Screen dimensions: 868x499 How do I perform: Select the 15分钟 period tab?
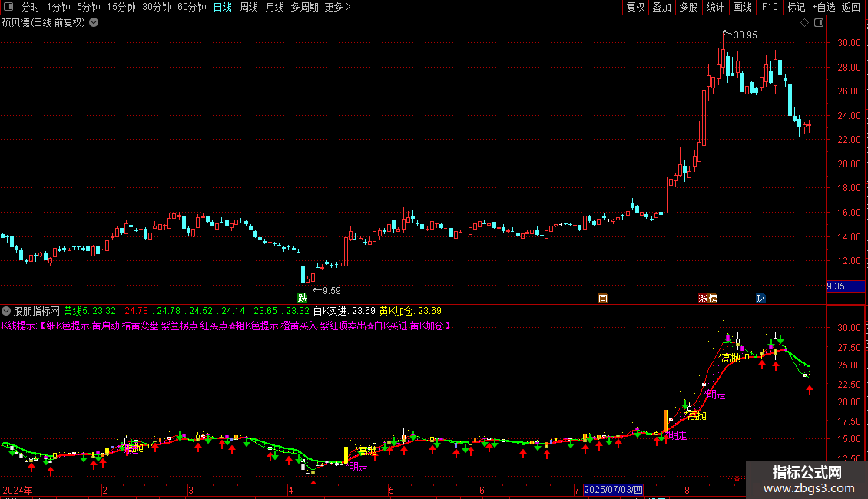(x=121, y=7)
